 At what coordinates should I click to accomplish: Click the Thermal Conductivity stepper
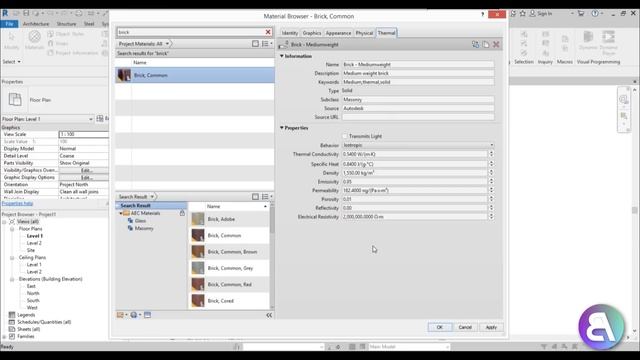[491, 154]
